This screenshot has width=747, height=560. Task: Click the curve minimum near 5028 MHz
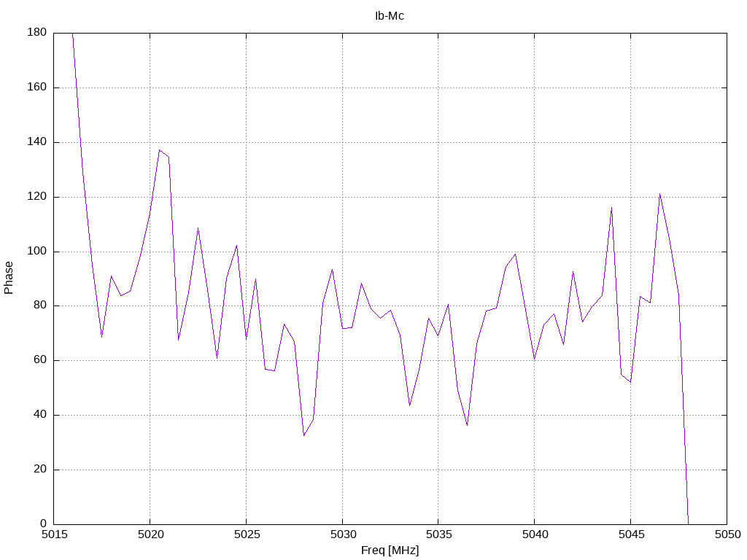click(304, 435)
